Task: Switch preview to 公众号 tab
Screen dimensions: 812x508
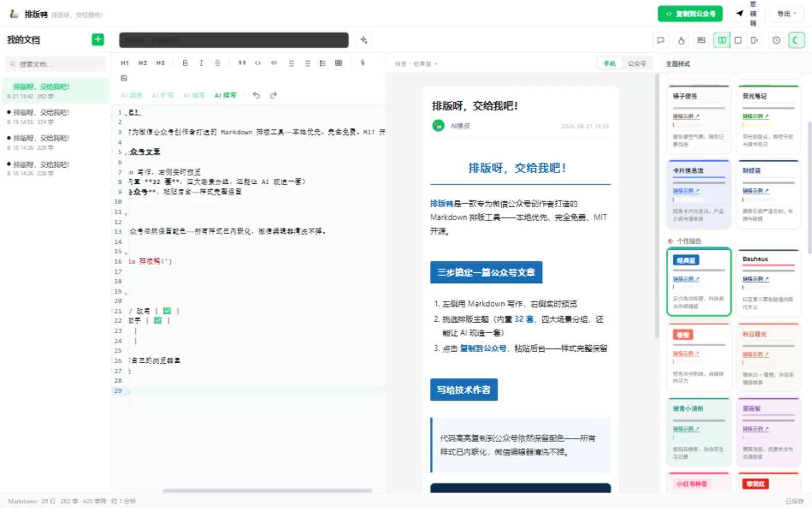Action: coord(636,63)
